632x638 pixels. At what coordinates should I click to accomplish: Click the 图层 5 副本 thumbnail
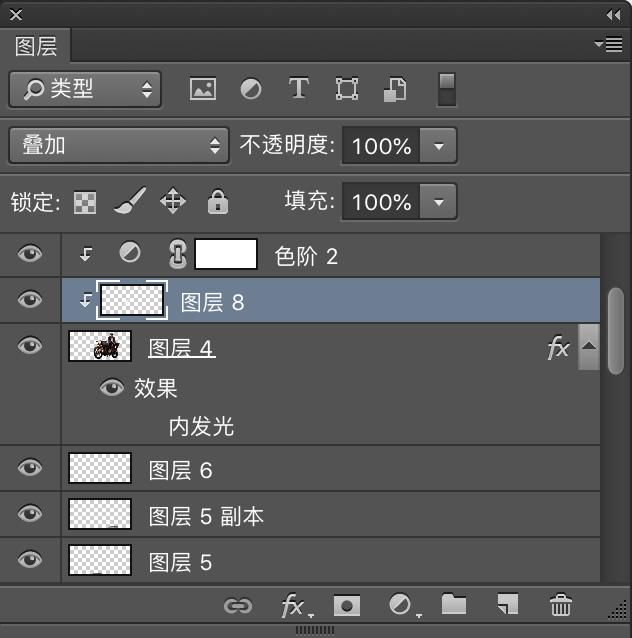coord(100,514)
